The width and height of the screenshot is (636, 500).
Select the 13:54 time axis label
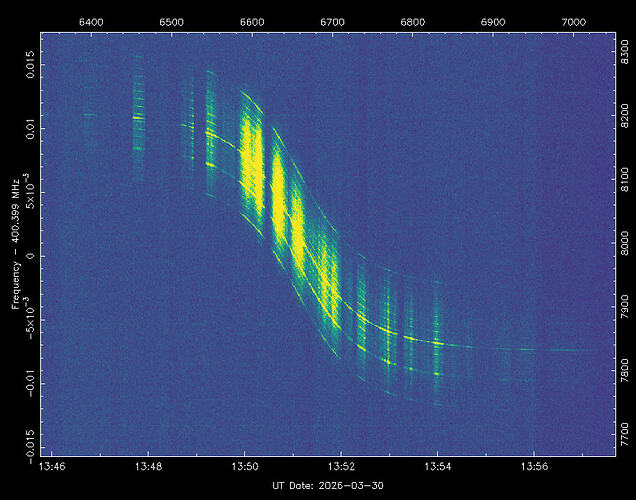coord(438,466)
